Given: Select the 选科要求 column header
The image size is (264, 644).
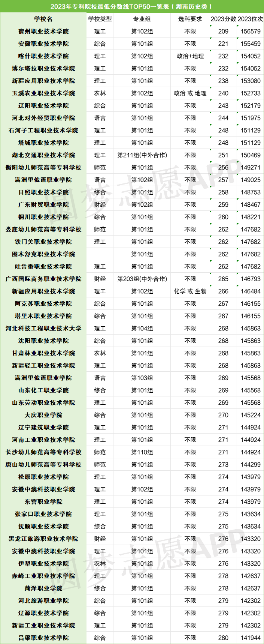Looking at the screenshot, I should click(190, 19).
